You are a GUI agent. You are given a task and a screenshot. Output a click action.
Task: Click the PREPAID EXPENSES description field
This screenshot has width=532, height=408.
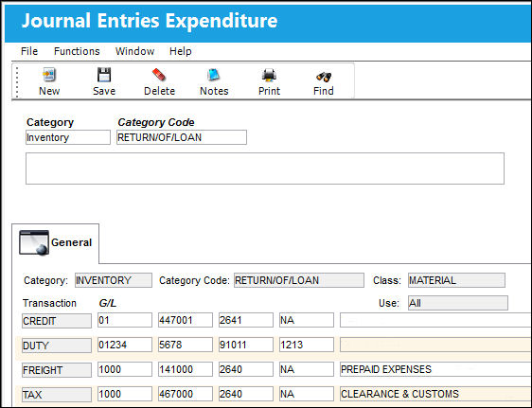coord(435,369)
